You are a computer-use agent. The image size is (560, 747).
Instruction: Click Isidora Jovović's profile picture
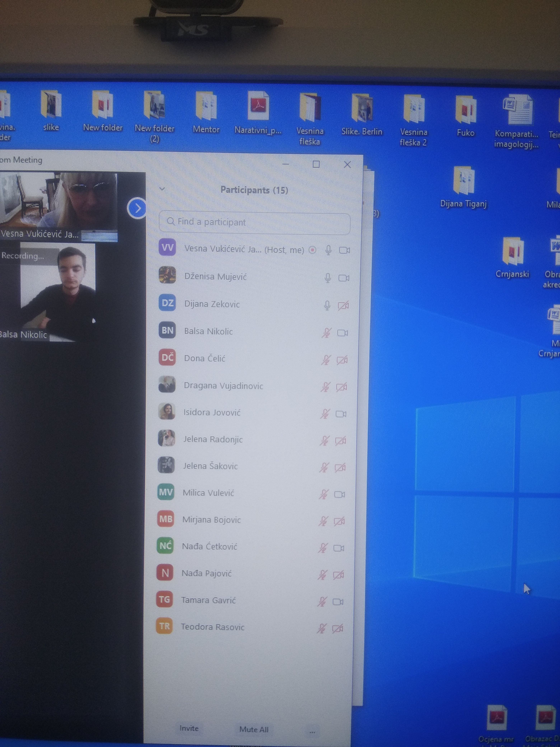167,411
